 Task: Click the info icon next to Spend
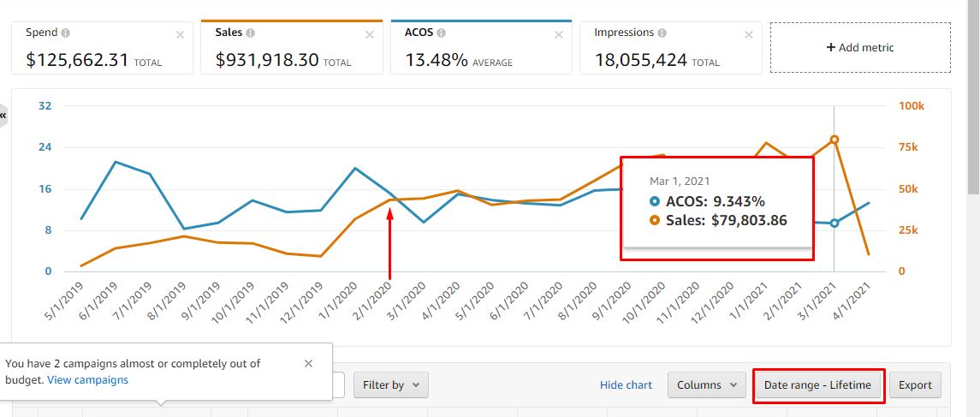tap(66, 33)
